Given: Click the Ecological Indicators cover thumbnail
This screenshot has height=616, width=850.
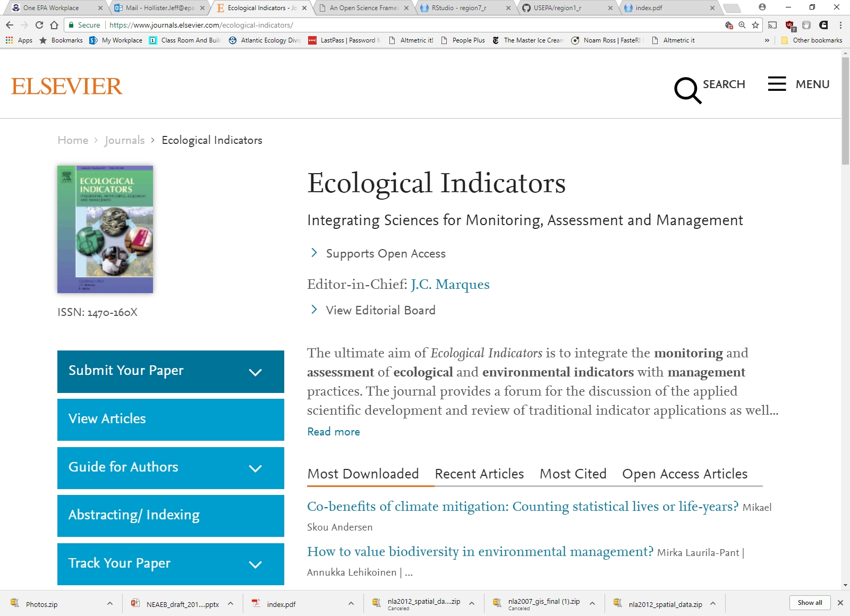Looking at the screenshot, I should (105, 229).
